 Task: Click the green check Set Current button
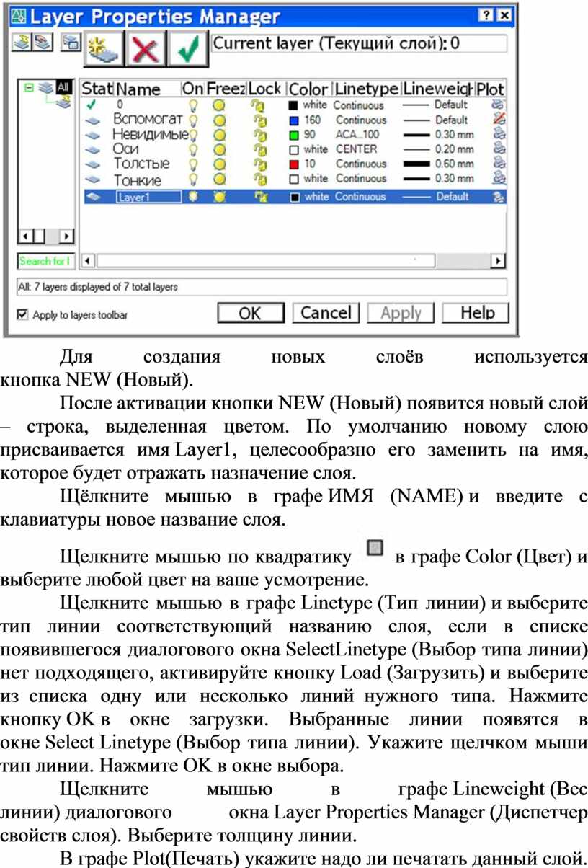[x=188, y=49]
